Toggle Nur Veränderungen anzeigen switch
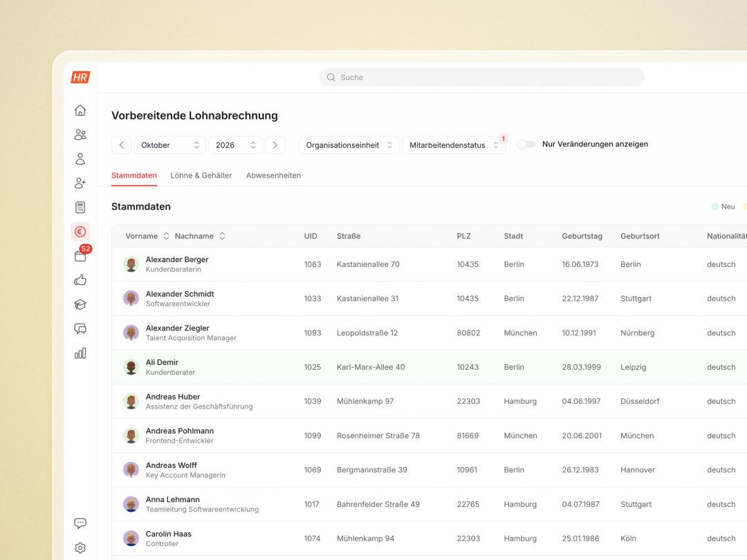Image resolution: width=747 pixels, height=560 pixels. point(526,144)
